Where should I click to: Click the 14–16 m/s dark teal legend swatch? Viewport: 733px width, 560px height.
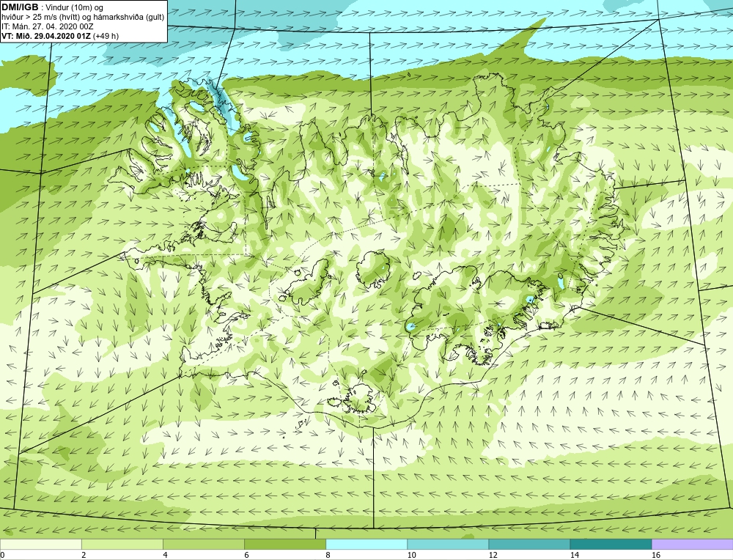tap(610, 544)
